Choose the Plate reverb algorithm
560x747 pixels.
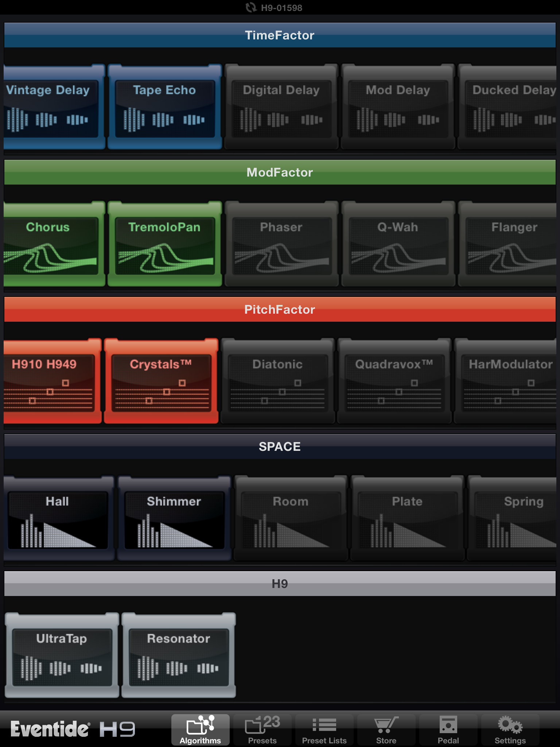[x=408, y=518]
